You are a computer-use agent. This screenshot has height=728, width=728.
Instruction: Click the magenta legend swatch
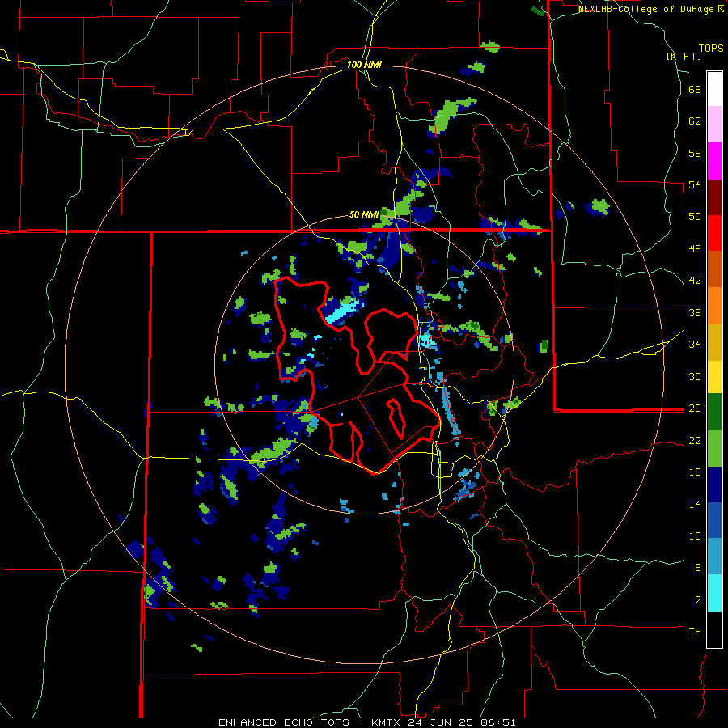714,161
